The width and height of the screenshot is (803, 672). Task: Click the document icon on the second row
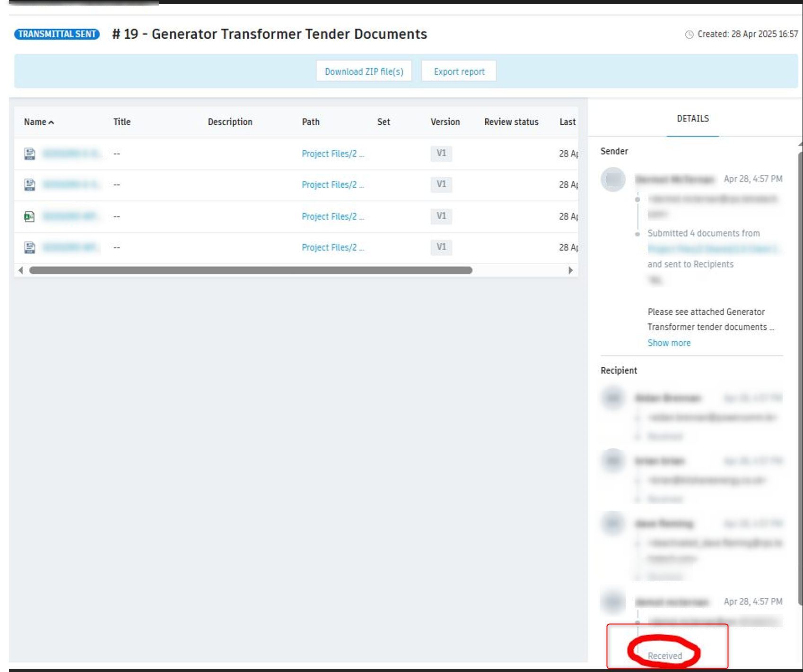point(29,184)
